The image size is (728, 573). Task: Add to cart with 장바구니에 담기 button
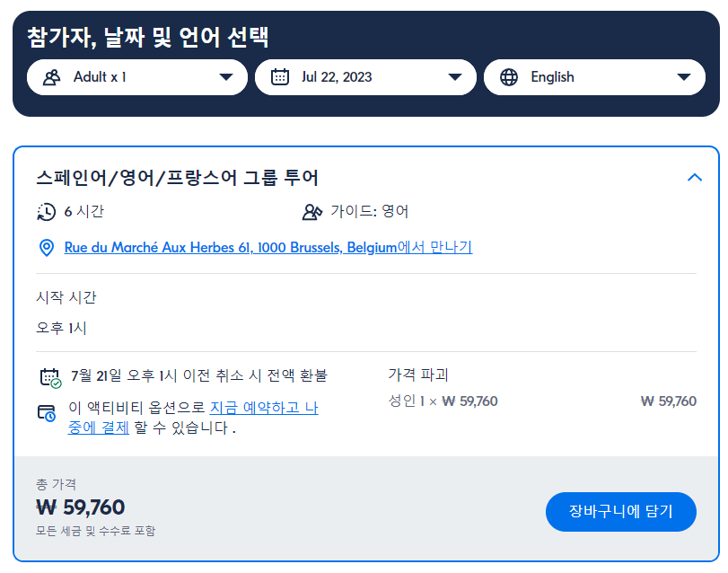pyautogui.click(x=621, y=512)
